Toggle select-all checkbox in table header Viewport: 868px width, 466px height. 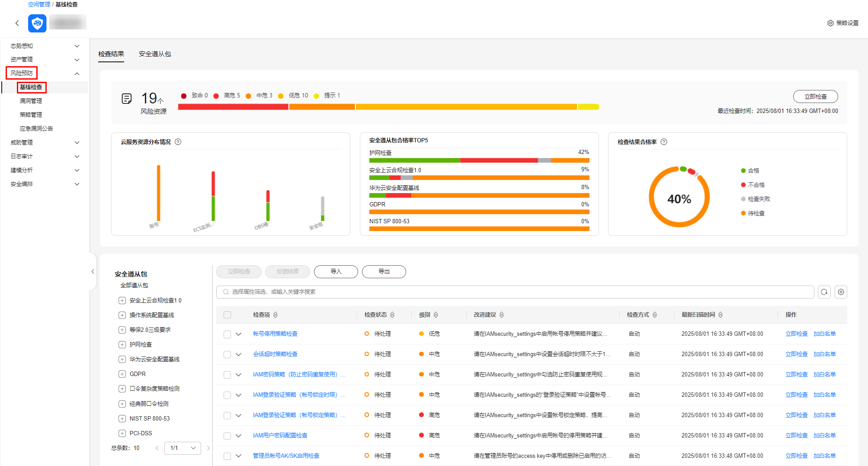coord(227,315)
